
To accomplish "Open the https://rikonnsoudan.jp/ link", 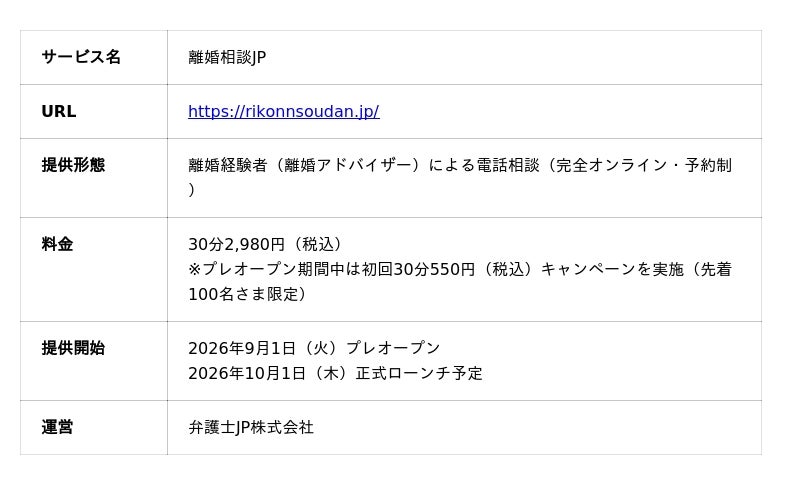I will [284, 111].
